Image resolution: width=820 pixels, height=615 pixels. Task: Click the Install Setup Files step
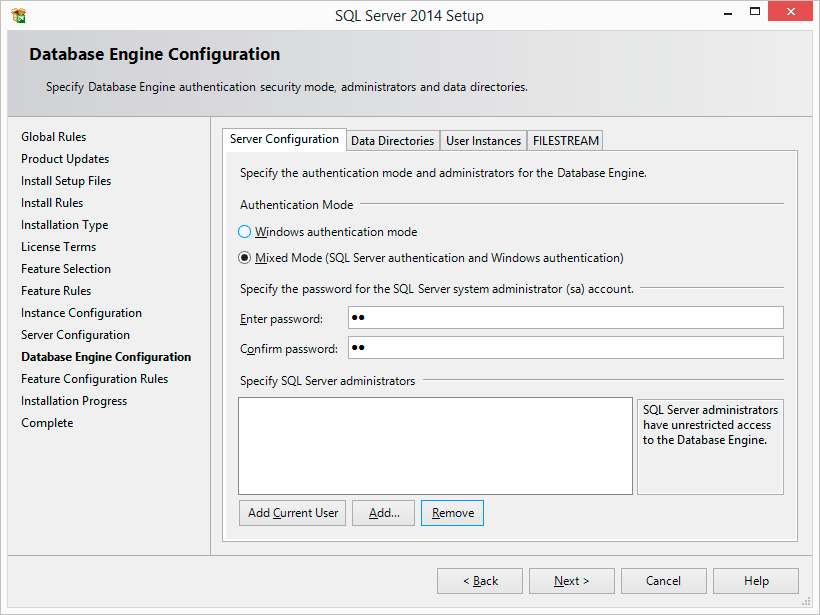tap(66, 181)
